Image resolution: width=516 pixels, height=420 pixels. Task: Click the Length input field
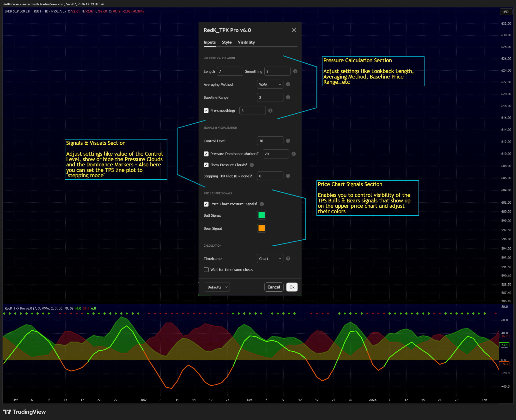click(230, 71)
